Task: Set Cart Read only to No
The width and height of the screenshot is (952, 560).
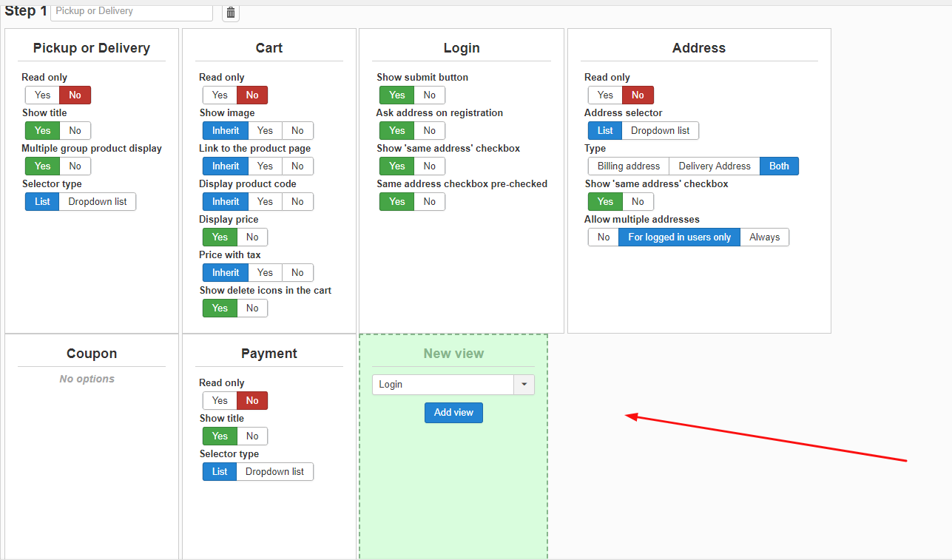Action: [x=252, y=95]
